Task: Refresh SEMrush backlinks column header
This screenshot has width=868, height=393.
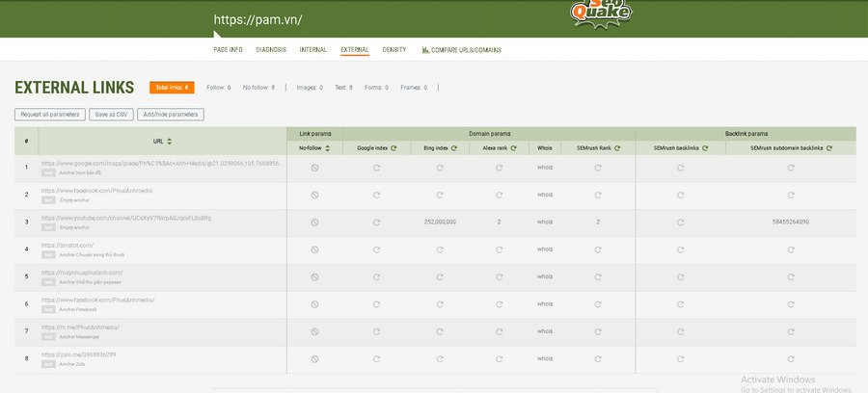Action: point(706,148)
